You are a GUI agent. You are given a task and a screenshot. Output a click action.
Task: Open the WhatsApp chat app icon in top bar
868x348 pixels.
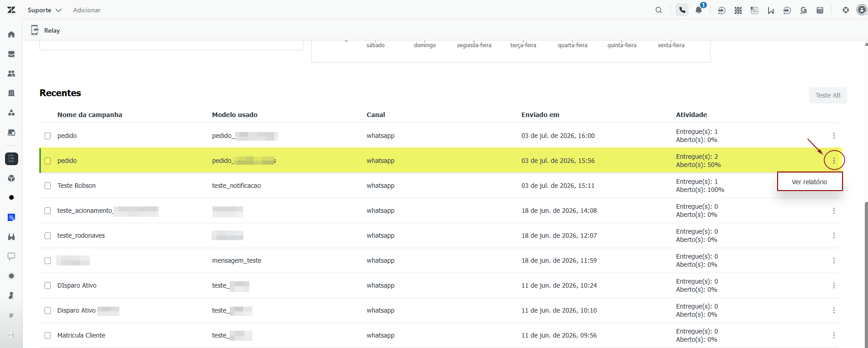[755, 10]
